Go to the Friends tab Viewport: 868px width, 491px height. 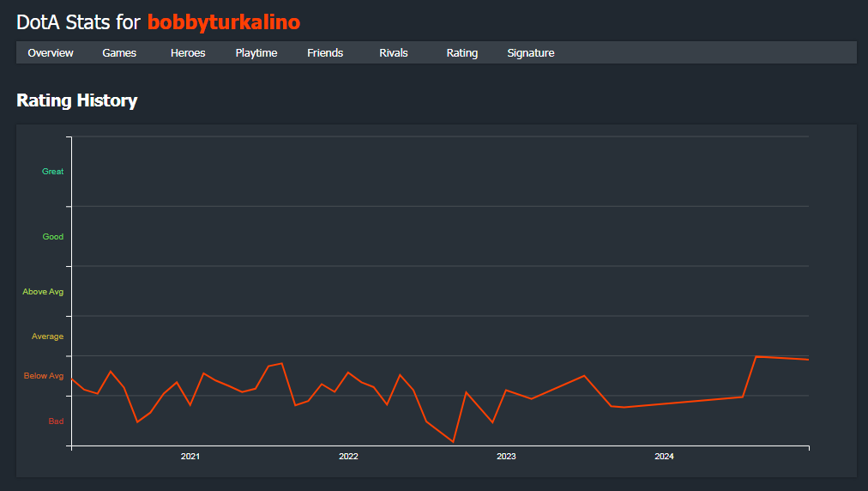click(325, 52)
